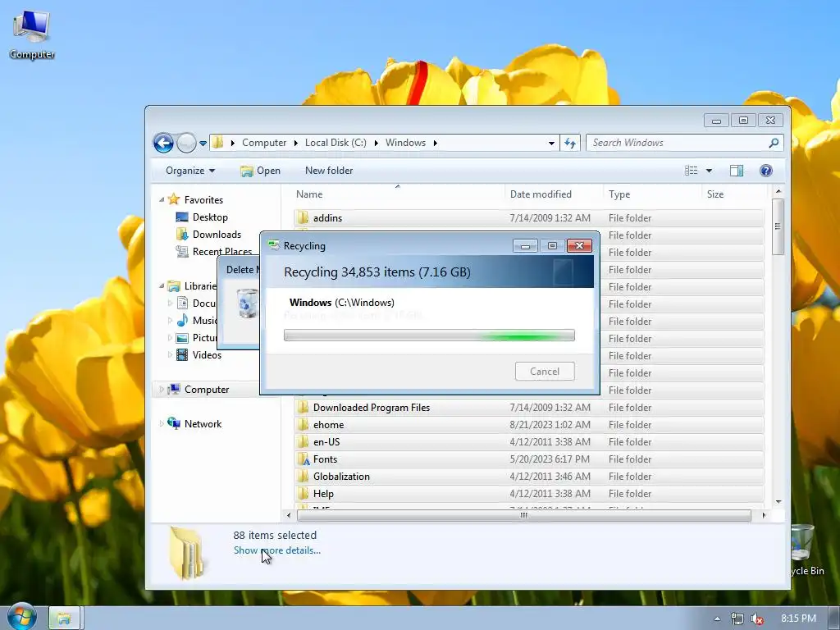The height and width of the screenshot is (630, 840).
Task: Click the muted volume tray icon
Action: [757, 619]
